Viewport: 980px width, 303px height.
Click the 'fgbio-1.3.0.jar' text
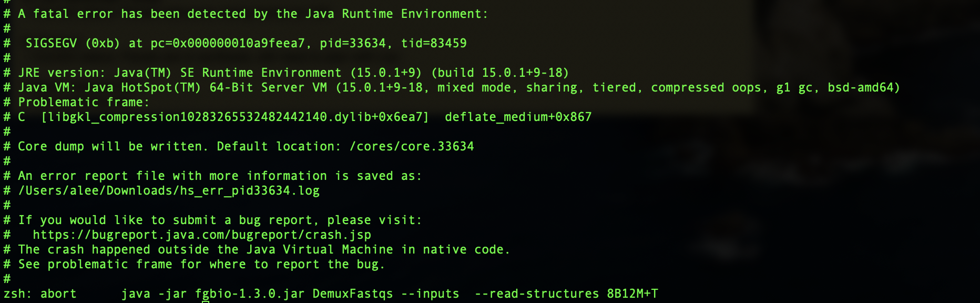tap(250, 294)
